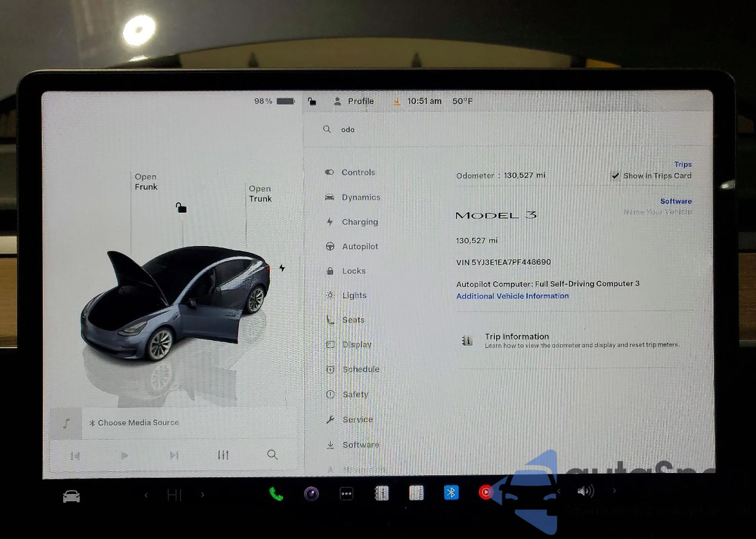
Task: Click Additional Vehicle Information link
Action: (512, 296)
